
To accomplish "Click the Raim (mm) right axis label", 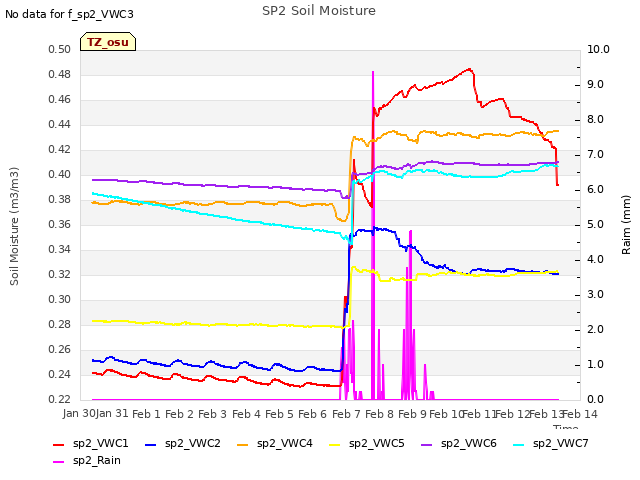I will coord(626,225).
